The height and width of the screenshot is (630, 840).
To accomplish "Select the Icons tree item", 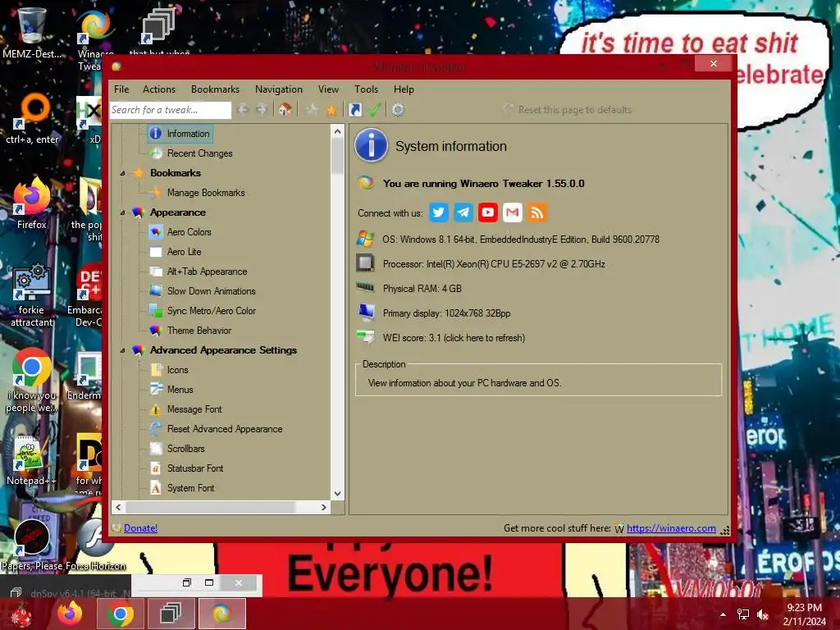I will (x=177, y=370).
